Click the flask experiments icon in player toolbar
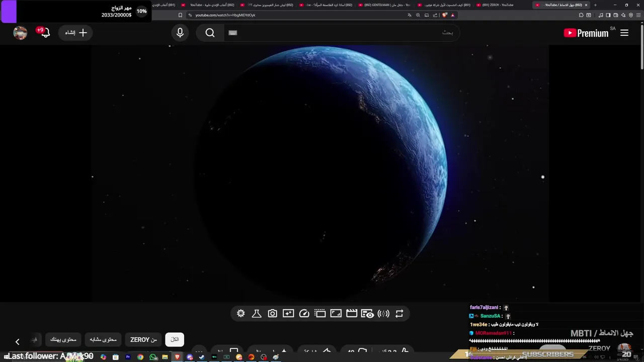The image size is (644, 362). point(257,314)
